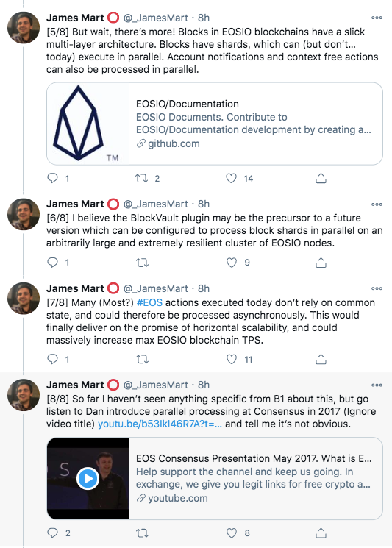Open the @_JamesMart handle on the [6/8] tweet

[x=156, y=204]
